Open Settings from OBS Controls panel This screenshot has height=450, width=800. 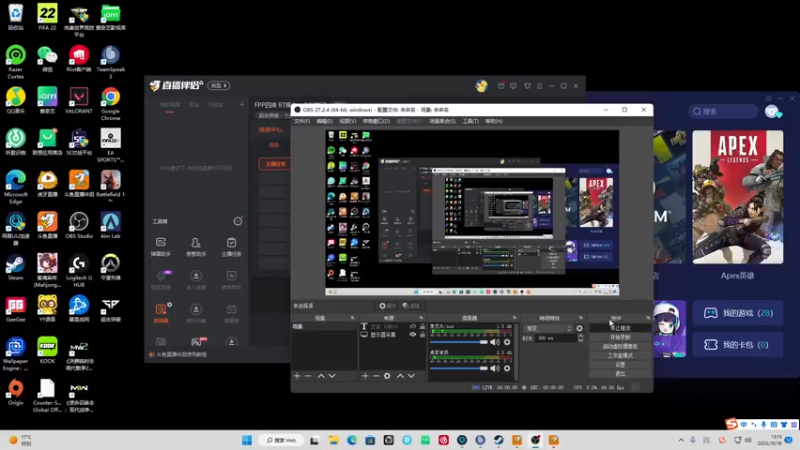[620, 365]
